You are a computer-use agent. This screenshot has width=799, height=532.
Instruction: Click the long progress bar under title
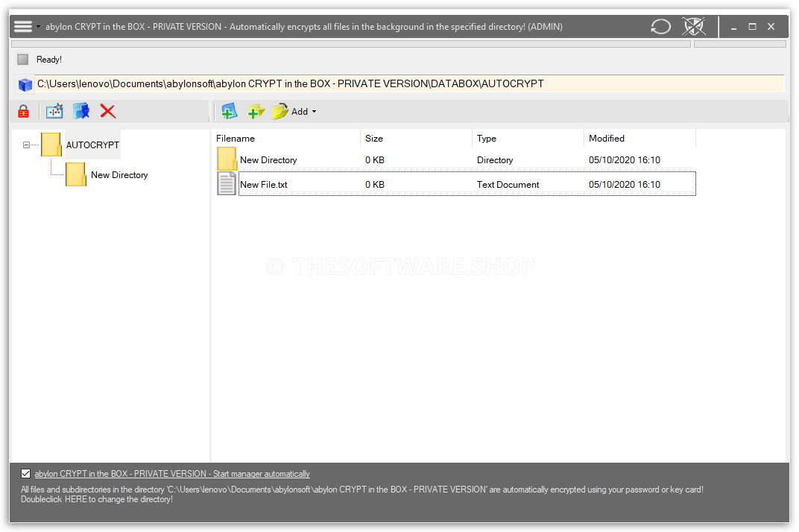tap(351, 45)
